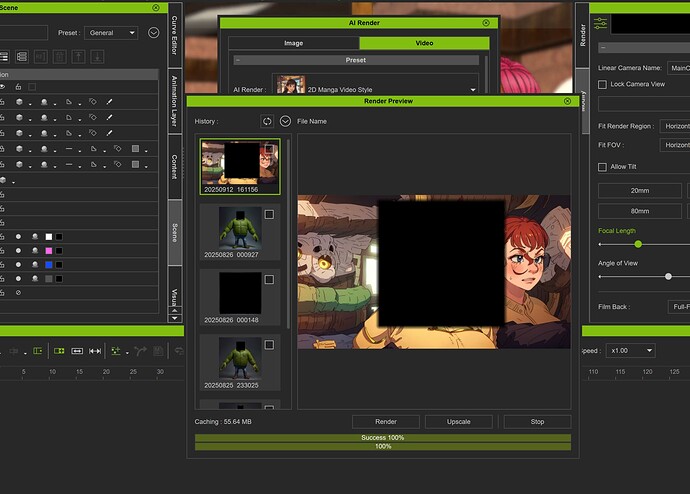Open the Fit FOV dropdown
This screenshot has height=494, width=690.
pyautogui.click(x=675, y=145)
